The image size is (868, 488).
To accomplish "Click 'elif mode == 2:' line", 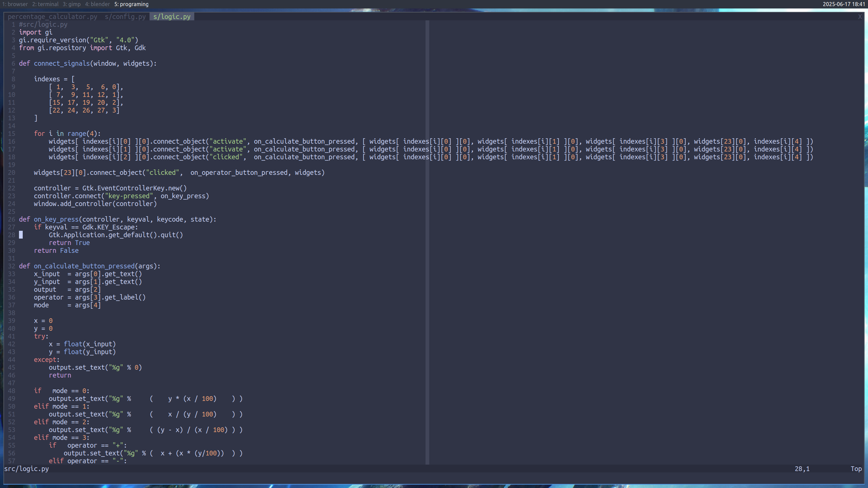I will point(62,422).
